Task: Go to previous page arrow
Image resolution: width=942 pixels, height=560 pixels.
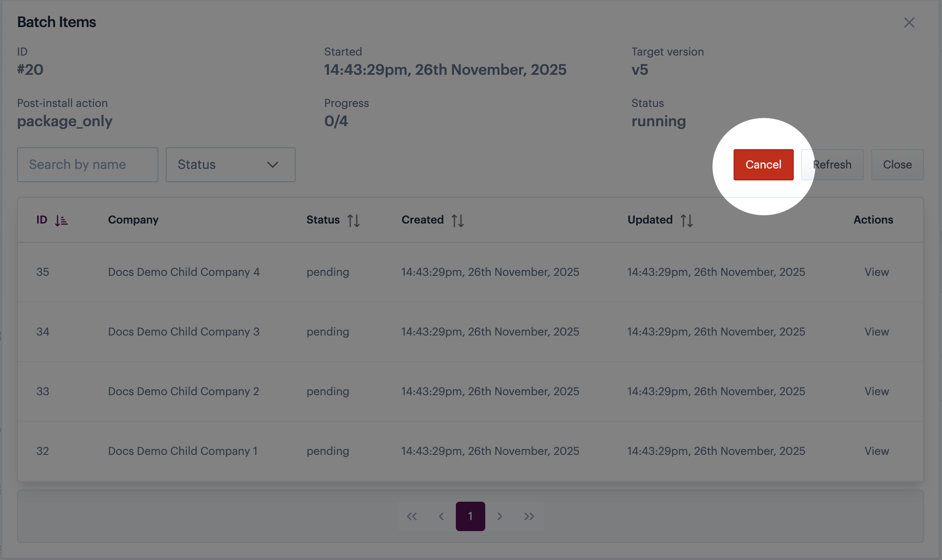Action: (x=441, y=516)
